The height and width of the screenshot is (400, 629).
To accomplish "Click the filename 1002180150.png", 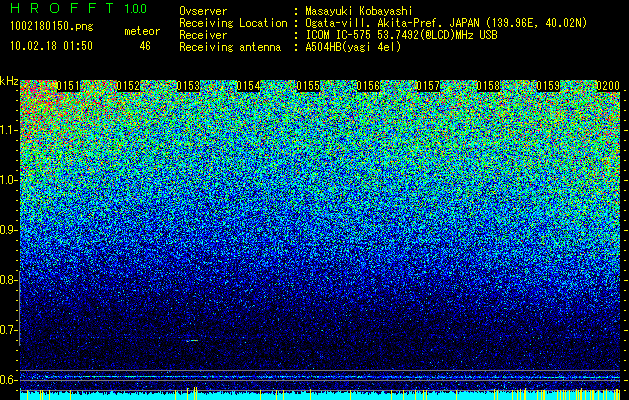I will point(51,27).
